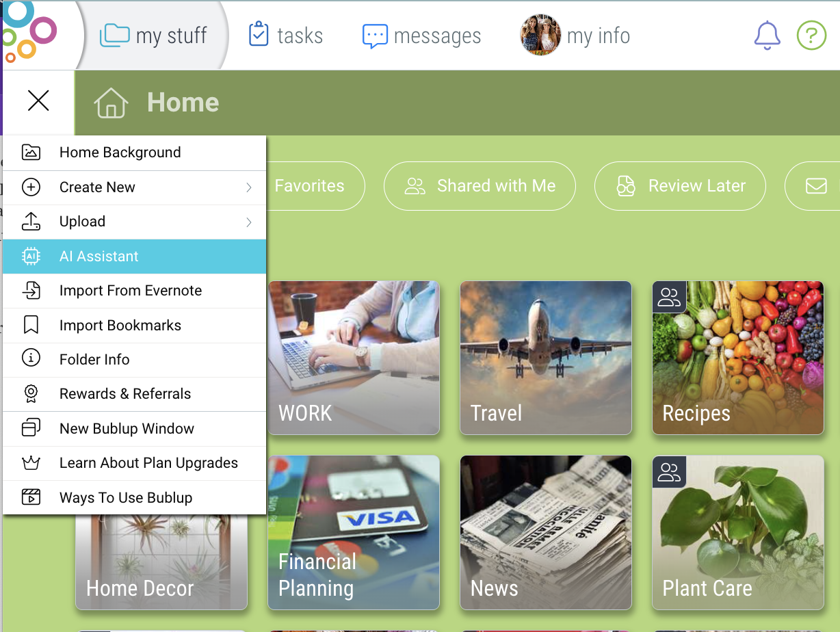840x632 pixels.
Task: Open the notifications bell icon
Action: (x=767, y=36)
